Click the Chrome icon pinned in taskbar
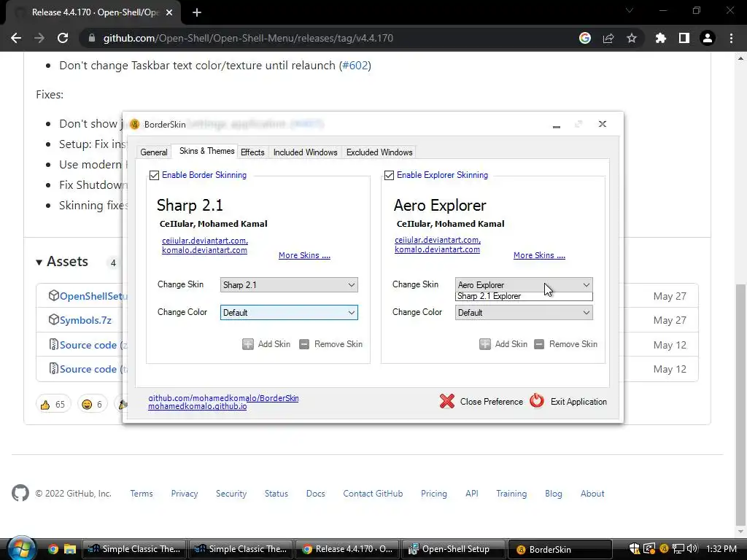 pyautogui.click(x=53, y=549)
